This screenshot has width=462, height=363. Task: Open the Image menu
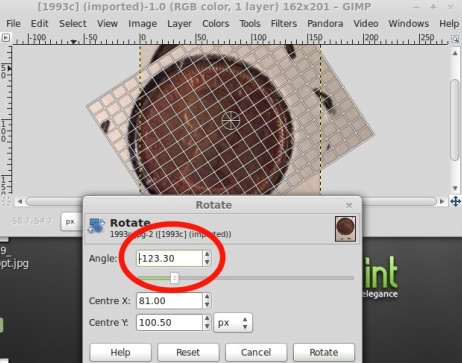[x=143, y=24]
